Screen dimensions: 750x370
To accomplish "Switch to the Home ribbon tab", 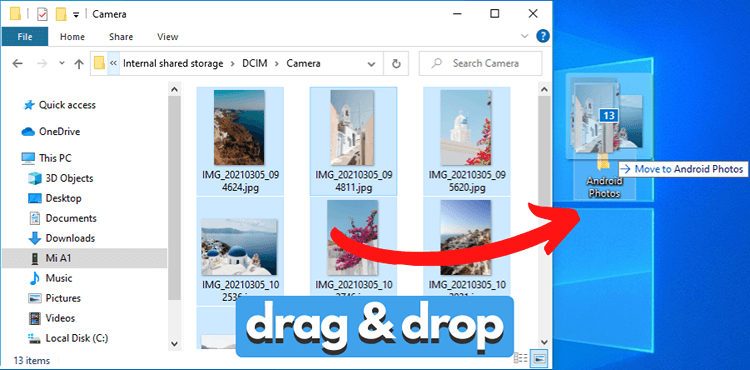I will point(72,37).
